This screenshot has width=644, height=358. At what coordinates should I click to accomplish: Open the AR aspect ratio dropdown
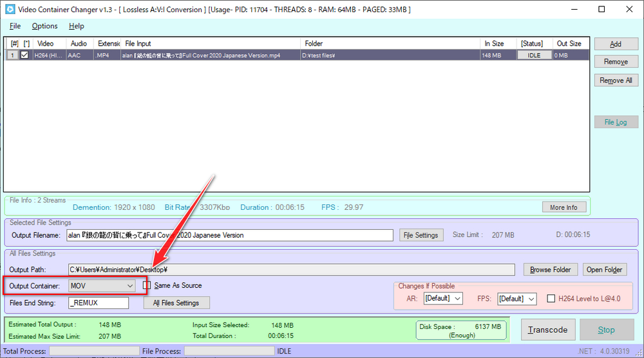443,299
